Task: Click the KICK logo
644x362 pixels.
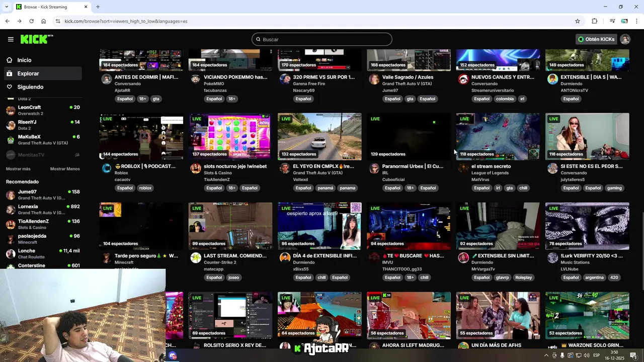Action: point(37,39)
